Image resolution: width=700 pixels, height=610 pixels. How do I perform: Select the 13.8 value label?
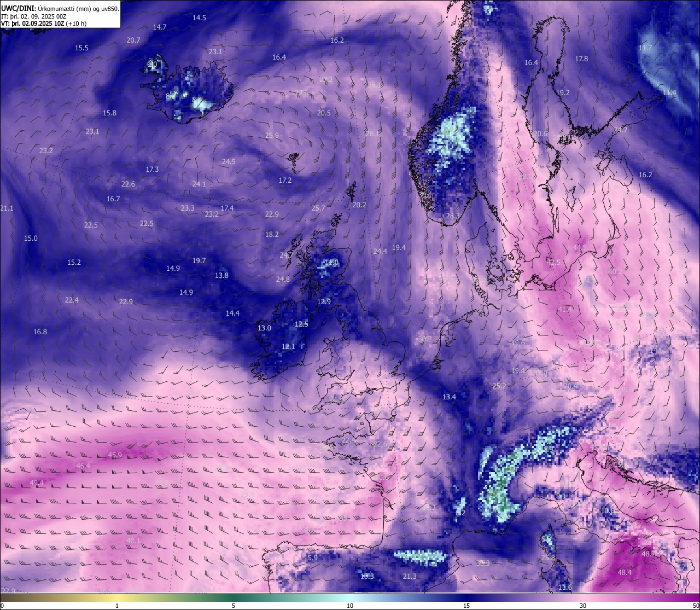pyautogui.click(x=221, y=275)
